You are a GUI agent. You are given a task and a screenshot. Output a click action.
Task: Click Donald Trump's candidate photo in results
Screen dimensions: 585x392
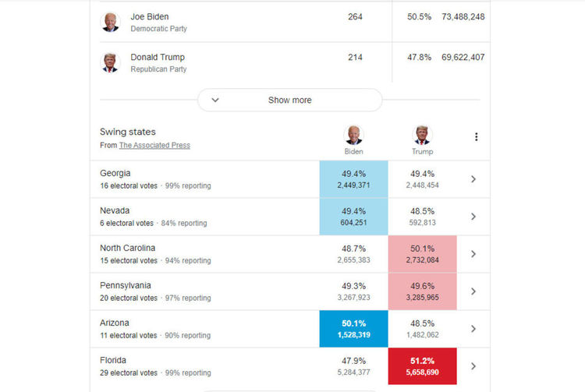click(x=111, y=62)
